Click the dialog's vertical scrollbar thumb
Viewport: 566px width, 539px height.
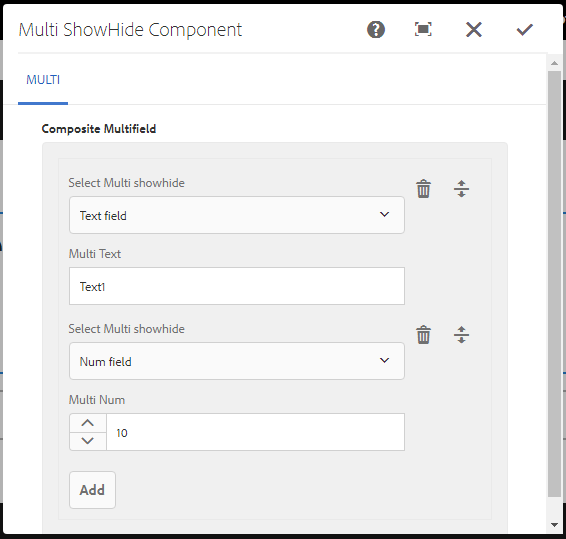pos(554,284)
